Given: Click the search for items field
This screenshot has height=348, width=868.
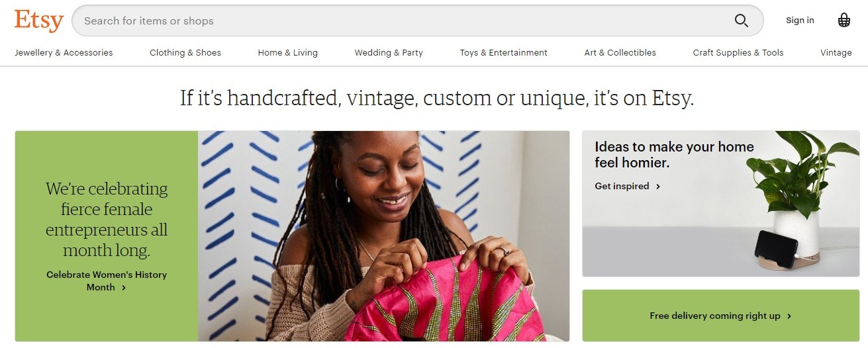Looking at the screenshot, I should 397,21.
